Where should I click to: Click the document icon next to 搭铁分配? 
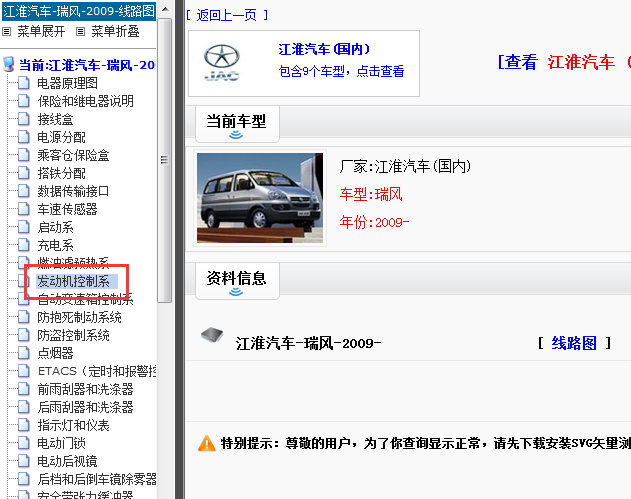tap(24, 173)
